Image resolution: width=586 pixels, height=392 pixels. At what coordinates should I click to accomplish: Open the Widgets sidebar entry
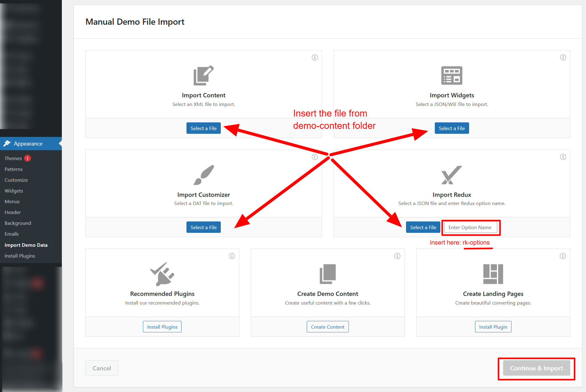pos(14,191)
